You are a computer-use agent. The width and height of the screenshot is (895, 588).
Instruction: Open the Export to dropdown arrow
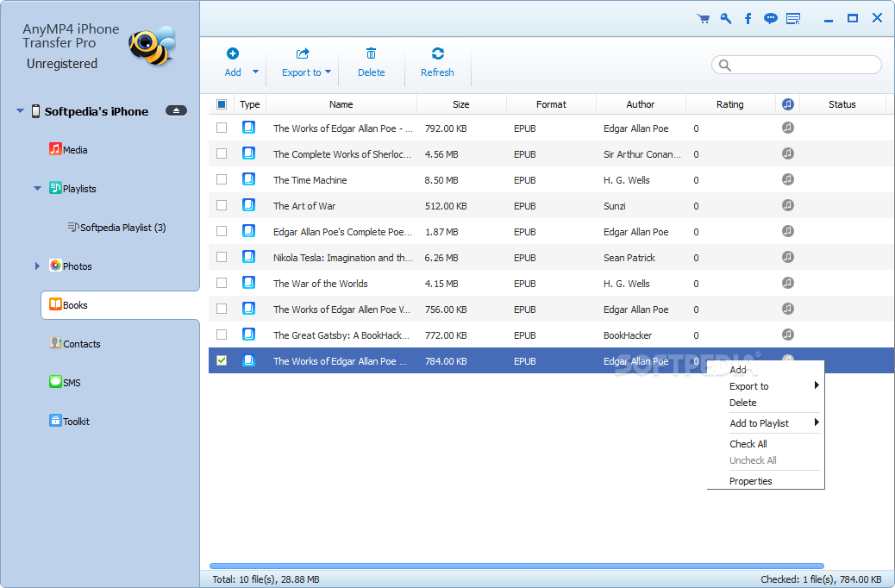[x=329, y=72]
